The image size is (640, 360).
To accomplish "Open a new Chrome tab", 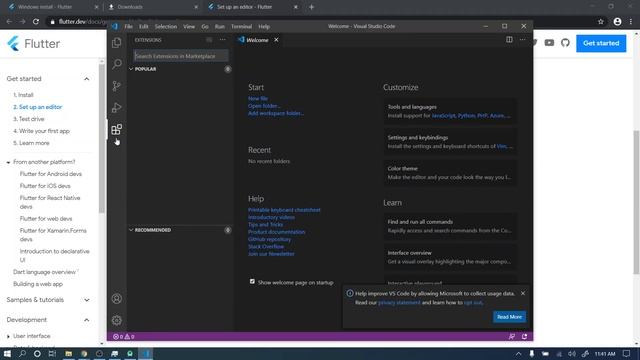I will coord(311,7).
